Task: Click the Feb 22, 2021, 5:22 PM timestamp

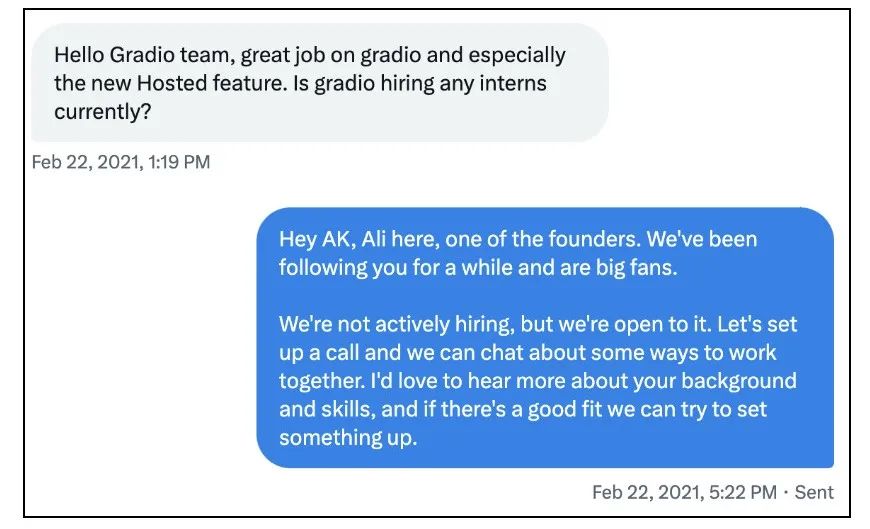Action: pyautogui.click(x=684, y=492)
